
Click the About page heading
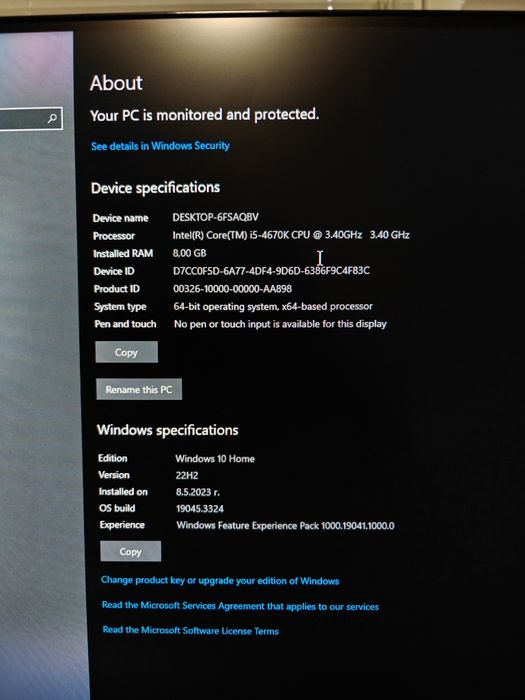(116, 83)
